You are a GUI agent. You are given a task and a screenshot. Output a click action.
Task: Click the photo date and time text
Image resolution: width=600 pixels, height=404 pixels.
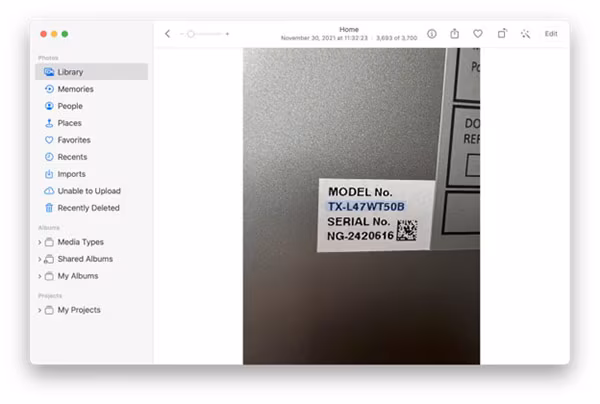(324, 38)
